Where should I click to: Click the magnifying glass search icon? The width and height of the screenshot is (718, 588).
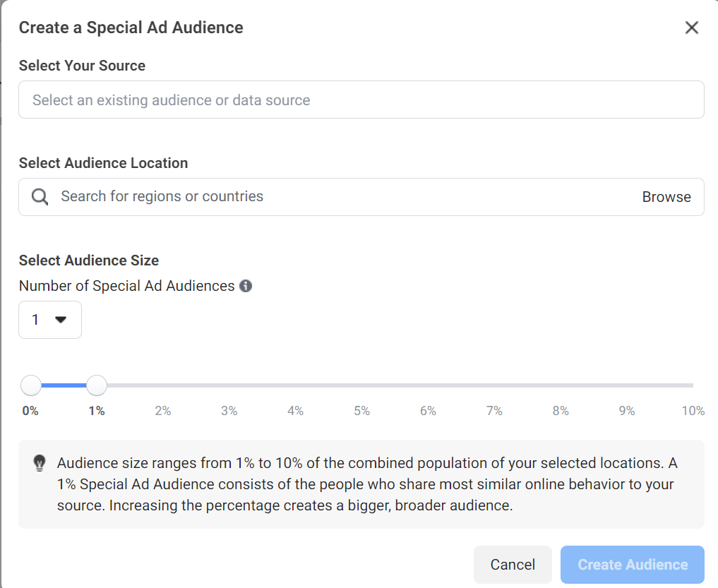pyautogui.click(x=40, y=197)
